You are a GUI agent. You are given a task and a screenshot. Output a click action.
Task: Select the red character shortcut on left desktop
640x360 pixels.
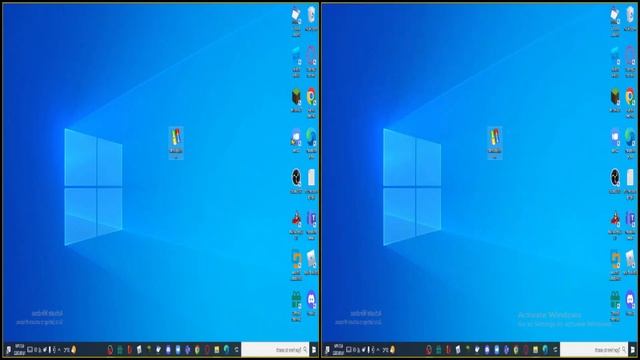click(296, 219)
